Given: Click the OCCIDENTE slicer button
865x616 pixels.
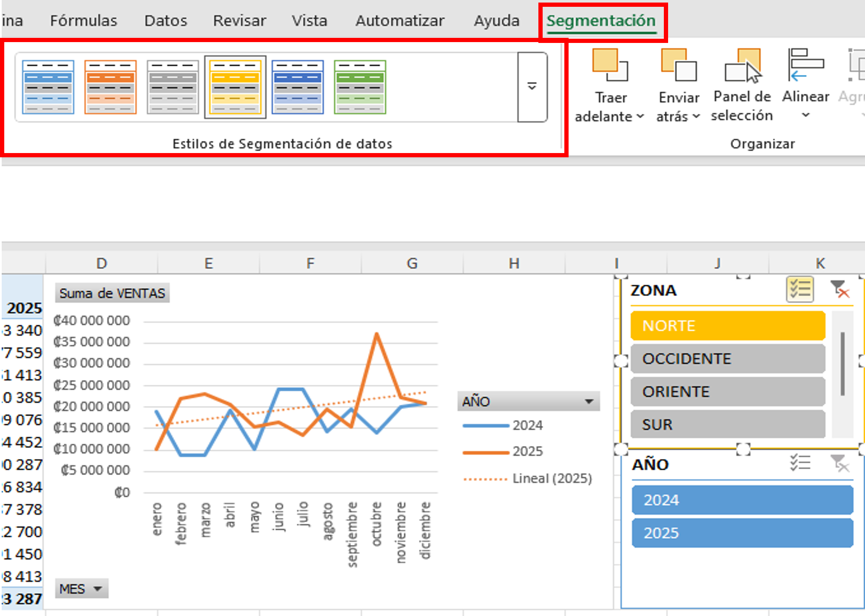Looking at the screenshot, I should (728, 359).
